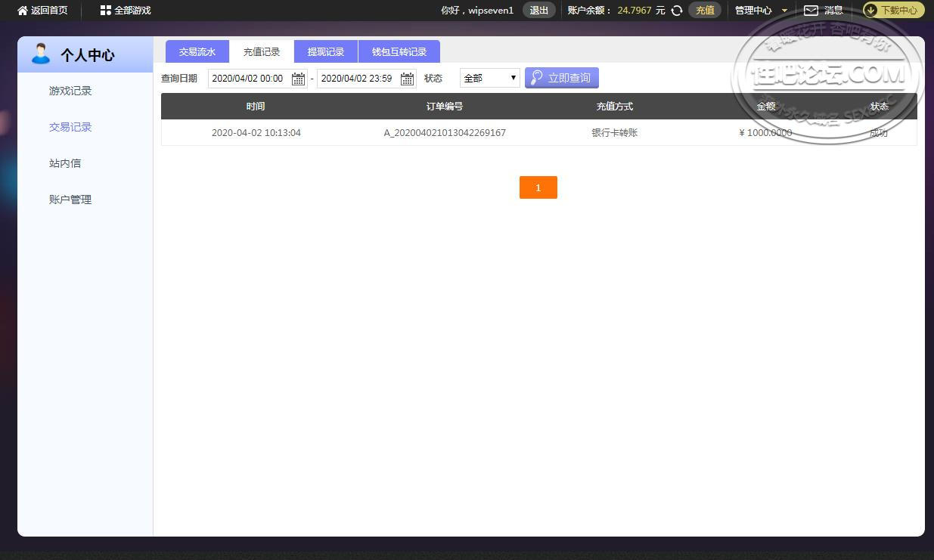Click the order number A_202004021013042269167
This screenshot has height=560, width=934.
(445, 133)
